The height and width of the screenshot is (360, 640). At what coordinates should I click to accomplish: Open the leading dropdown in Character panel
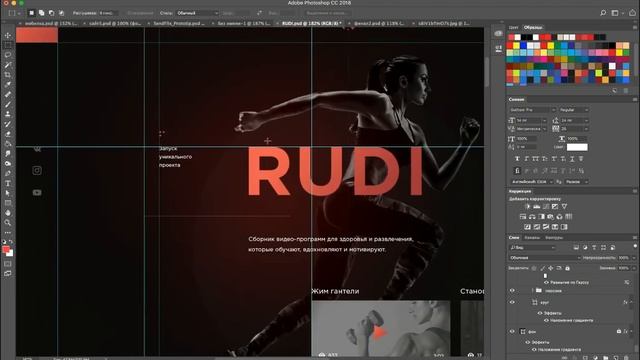(x=574, y=121)
